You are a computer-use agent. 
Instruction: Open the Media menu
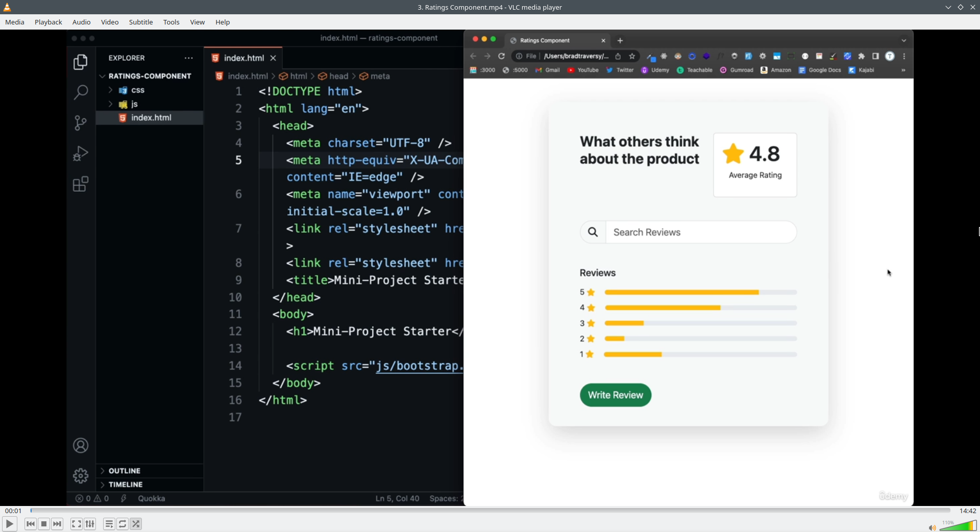click(x=15, y=22)
